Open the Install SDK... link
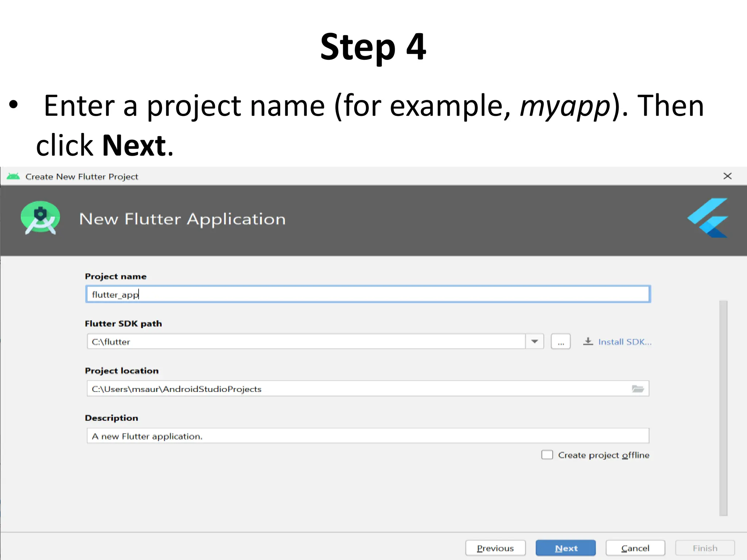 625,342
